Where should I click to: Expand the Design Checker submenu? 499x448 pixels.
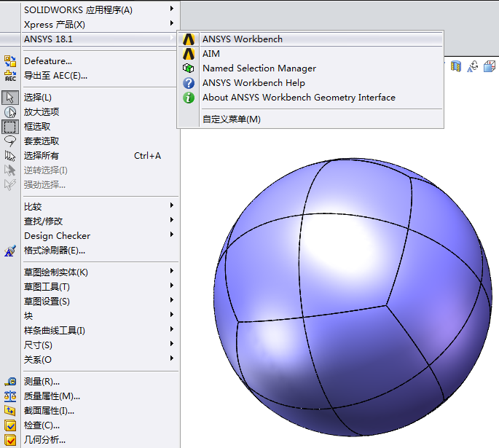(57, 236)
